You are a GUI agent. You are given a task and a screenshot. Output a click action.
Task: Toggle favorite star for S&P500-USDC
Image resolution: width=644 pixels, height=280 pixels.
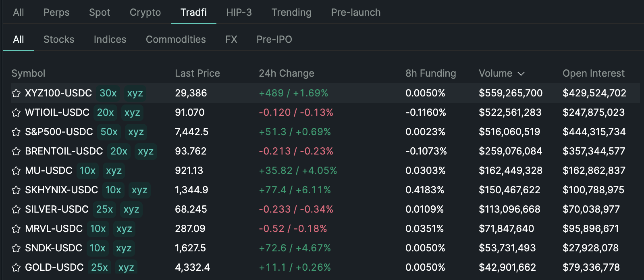tap(16, 132)
